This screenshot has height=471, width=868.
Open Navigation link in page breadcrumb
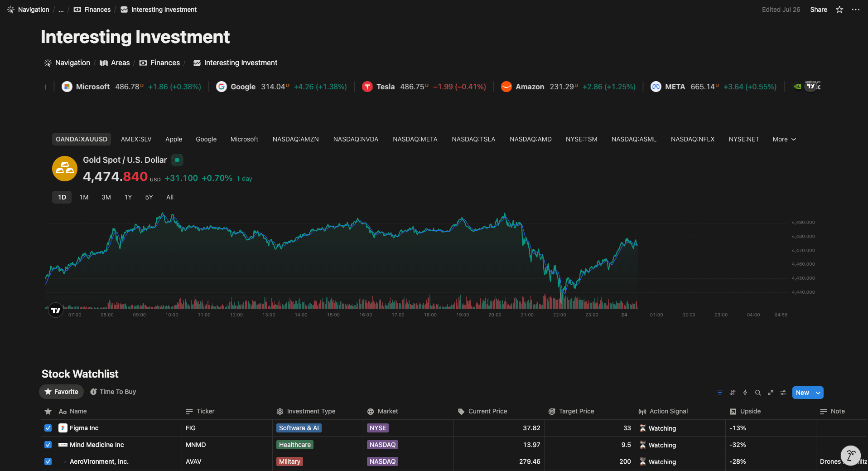(x=67, y=63)
